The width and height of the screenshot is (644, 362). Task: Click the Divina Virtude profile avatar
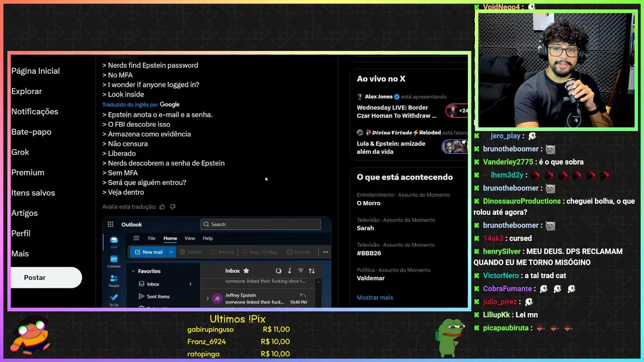point(360,133)
